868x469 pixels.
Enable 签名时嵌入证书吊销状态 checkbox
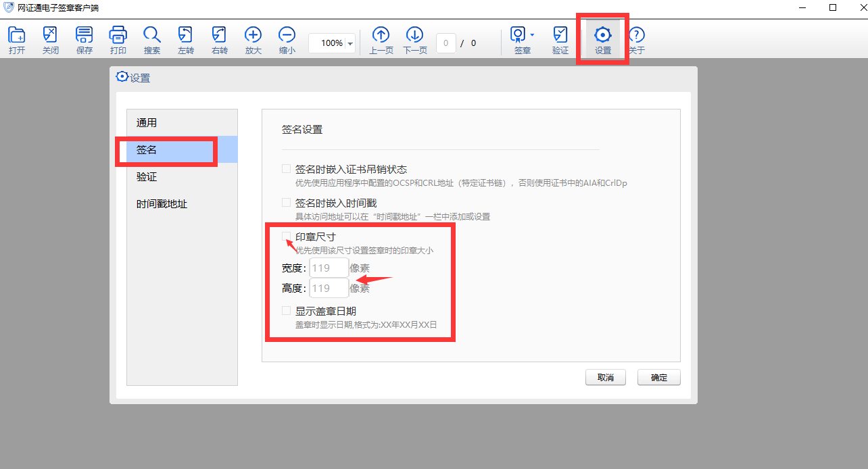tap(287, 169)
